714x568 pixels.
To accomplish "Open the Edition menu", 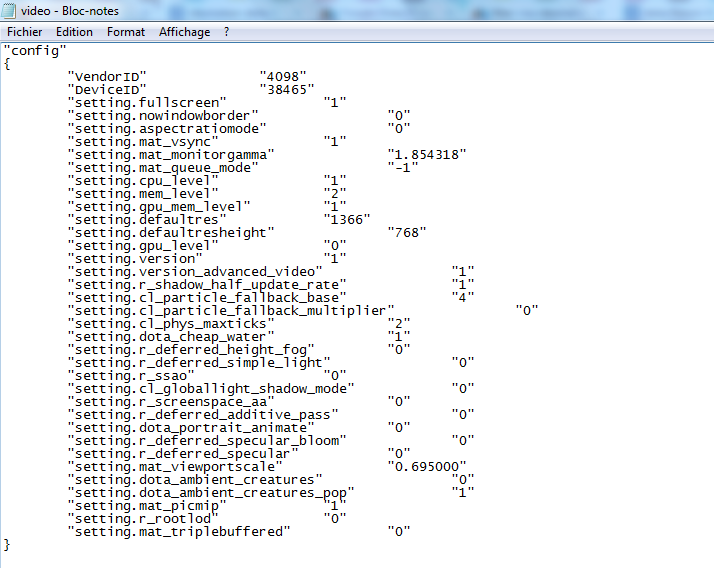I will [74, 32].
